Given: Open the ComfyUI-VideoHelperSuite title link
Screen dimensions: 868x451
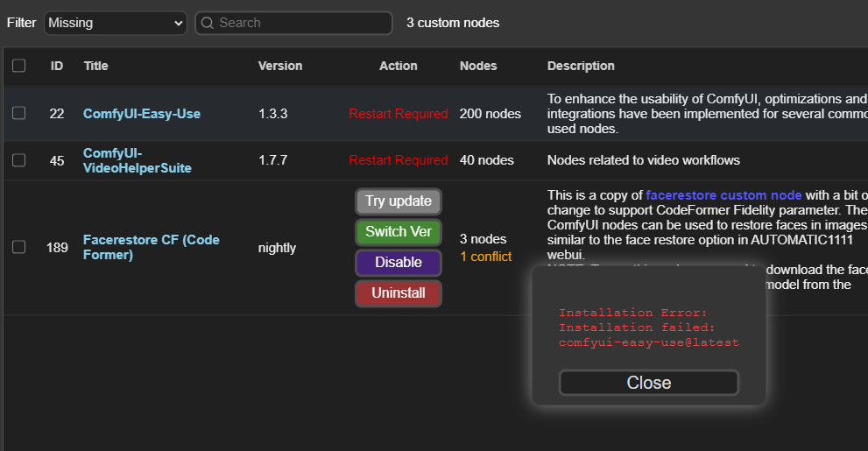Looking at the screenshot, I should click(x=138, y=160).
